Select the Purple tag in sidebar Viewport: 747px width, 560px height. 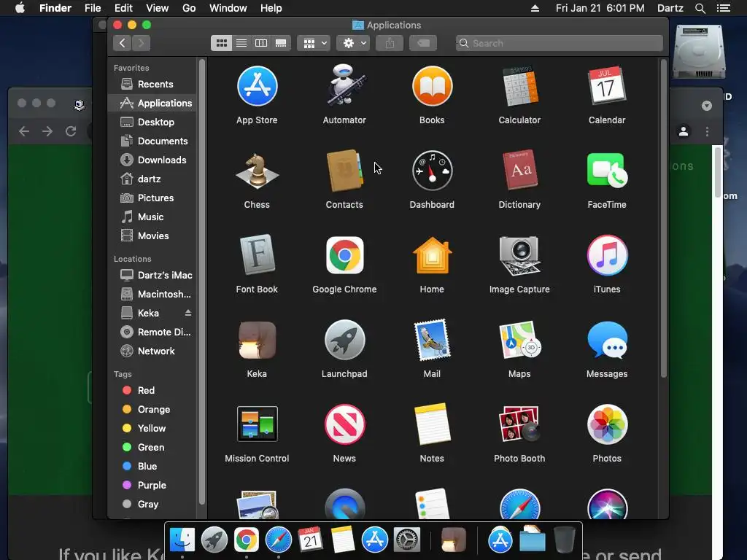pos(152,485)
